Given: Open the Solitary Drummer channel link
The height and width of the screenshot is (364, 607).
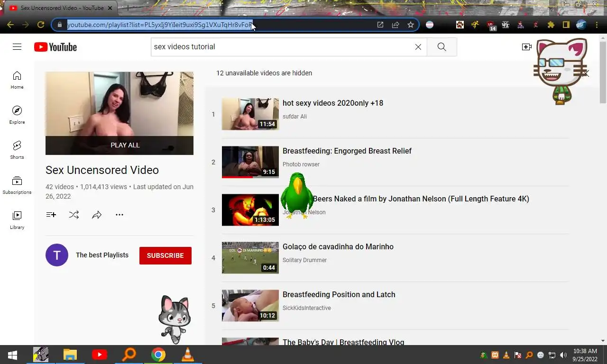Looking at the screenshot, I should [x=304, y=260].
